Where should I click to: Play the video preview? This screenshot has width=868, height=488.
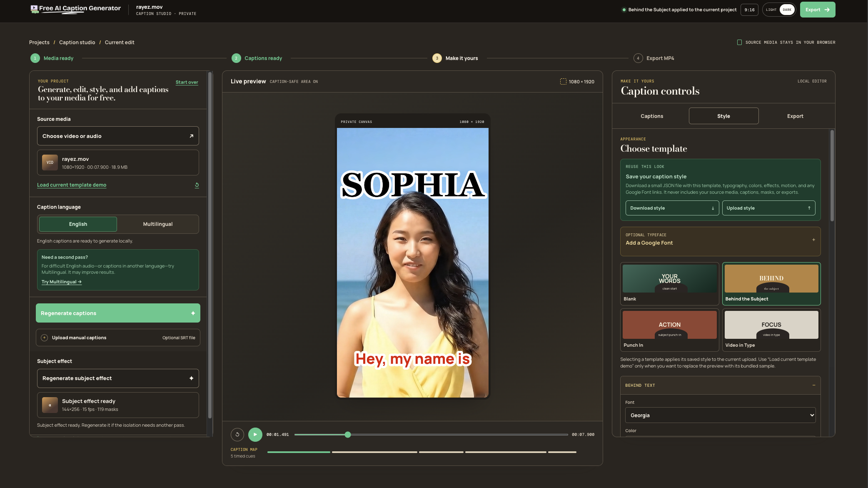point(255,435)
